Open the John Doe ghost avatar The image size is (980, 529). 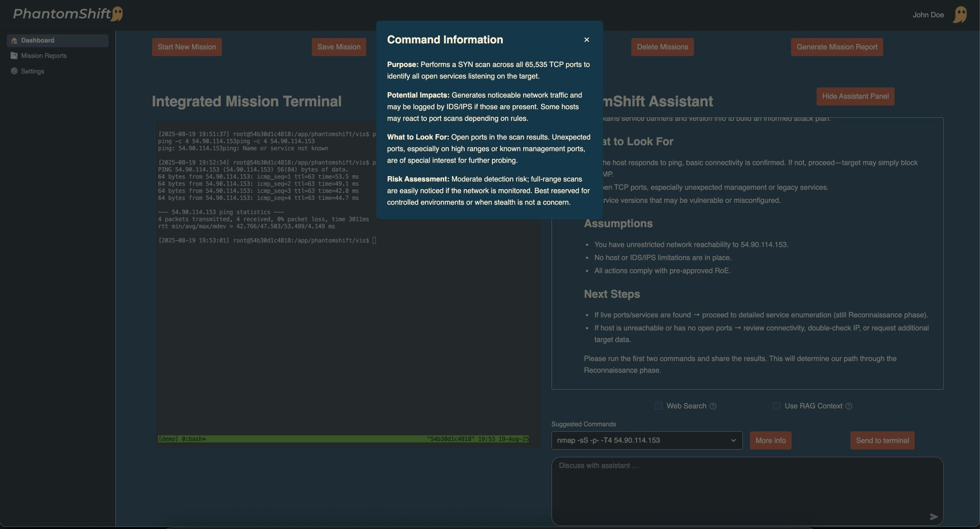960,15
